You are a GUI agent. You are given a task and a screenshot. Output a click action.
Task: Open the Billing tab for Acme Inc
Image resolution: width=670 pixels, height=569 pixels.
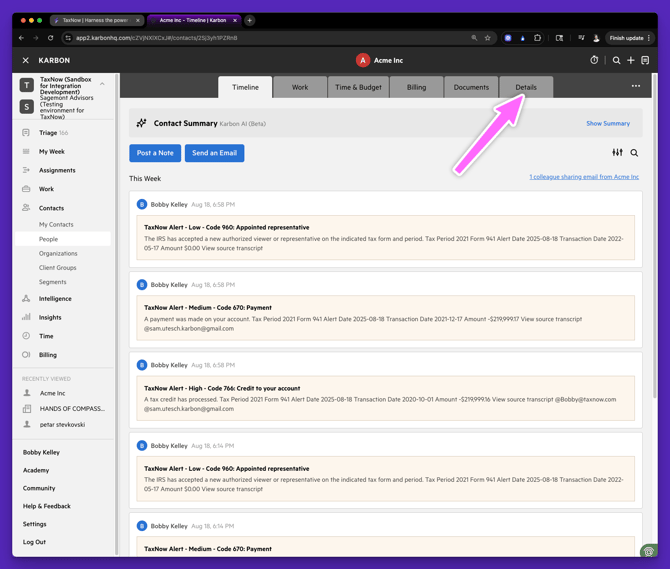(x=416, y=87)
